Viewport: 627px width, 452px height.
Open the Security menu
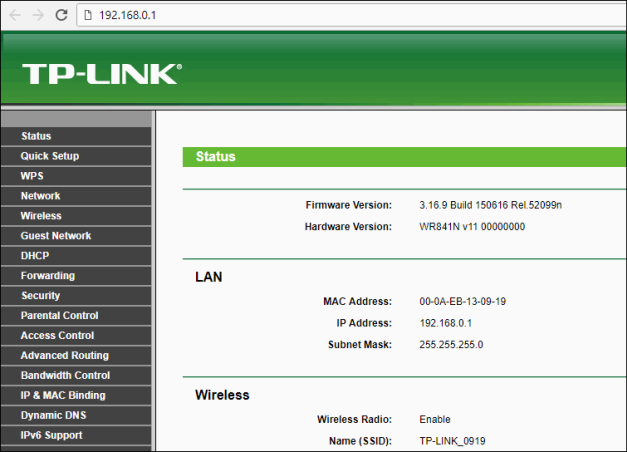point(76,296)
